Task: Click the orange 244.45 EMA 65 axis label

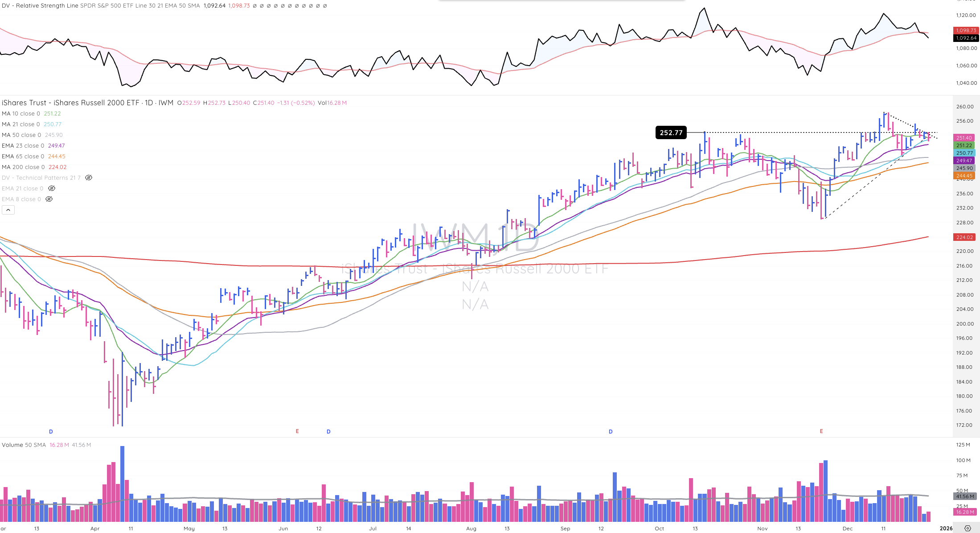Action: (964, 176)
